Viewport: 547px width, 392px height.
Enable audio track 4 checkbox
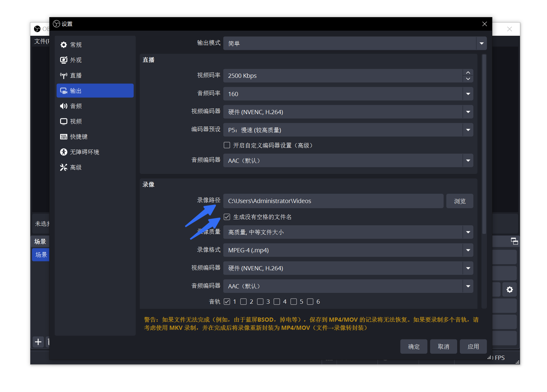[x=277, y=302]
